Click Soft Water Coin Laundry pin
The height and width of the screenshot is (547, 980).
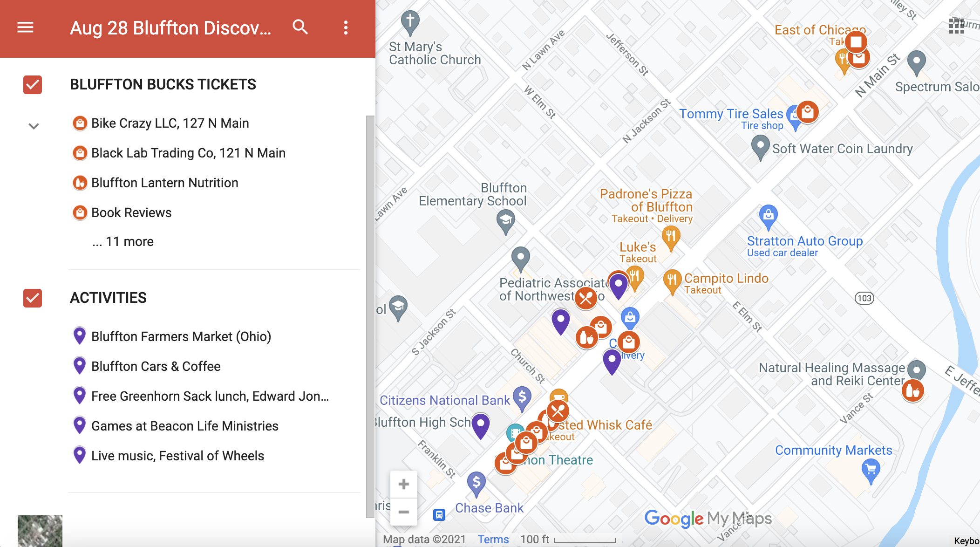tap(760, 147)
